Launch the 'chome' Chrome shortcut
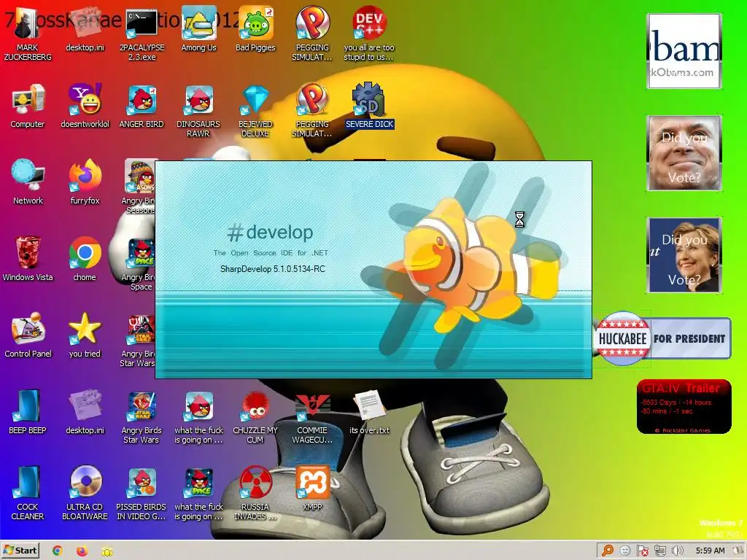The image size is (747, 560). 85,259
